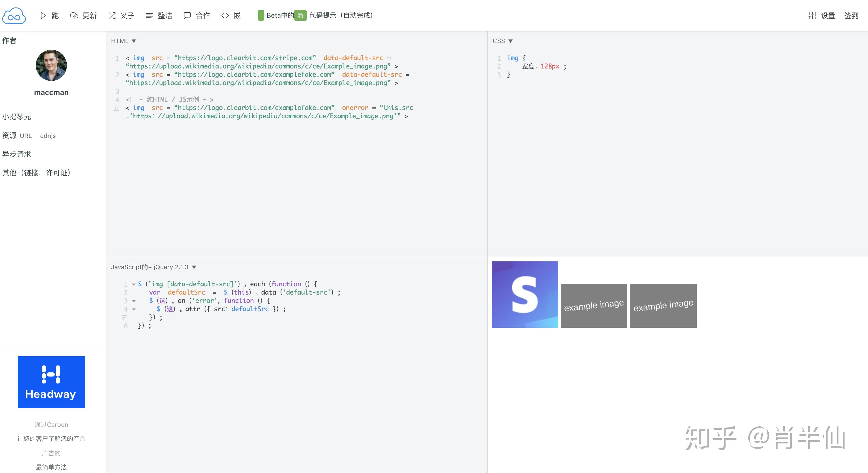Click the Run play icon
This screenshot has height=473, width=868.
43,16
